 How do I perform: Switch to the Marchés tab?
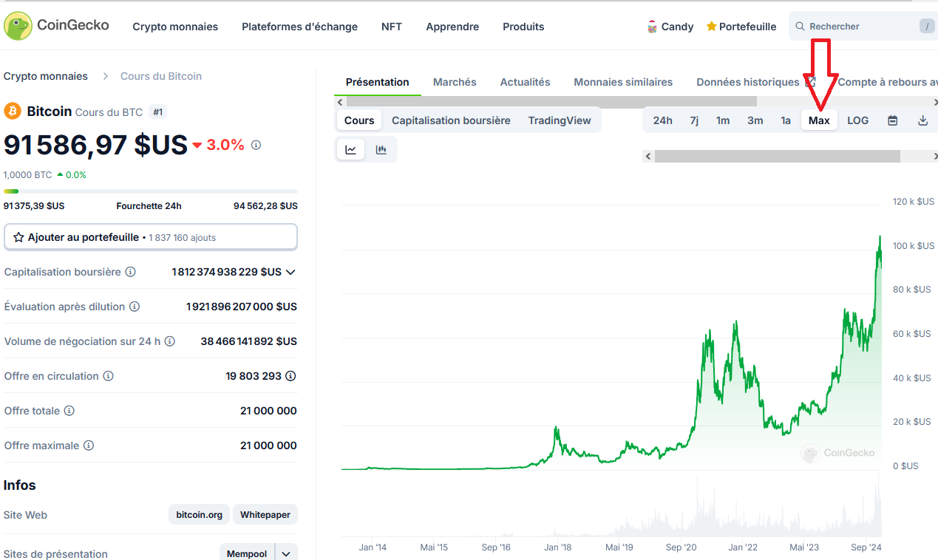click(455, 82)
